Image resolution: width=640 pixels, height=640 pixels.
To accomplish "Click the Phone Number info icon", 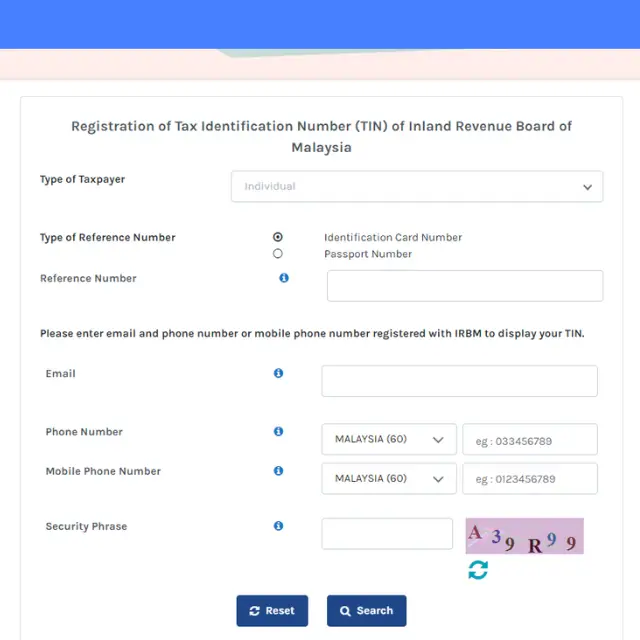I will [278, 432].
